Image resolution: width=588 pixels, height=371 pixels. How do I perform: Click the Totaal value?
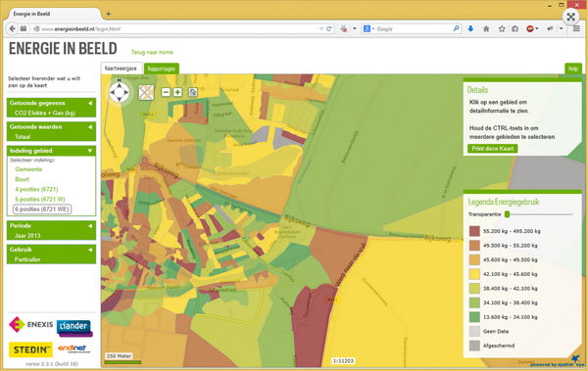tap(23, 137)
